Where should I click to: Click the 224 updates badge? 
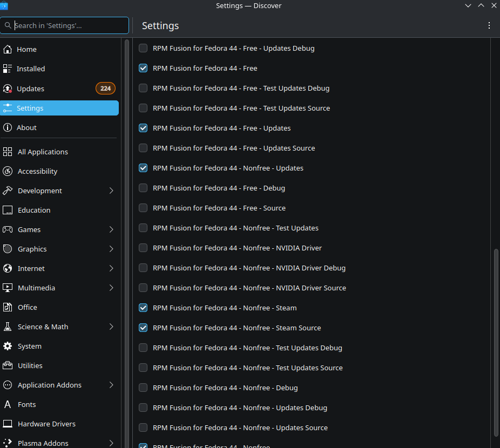105,89
